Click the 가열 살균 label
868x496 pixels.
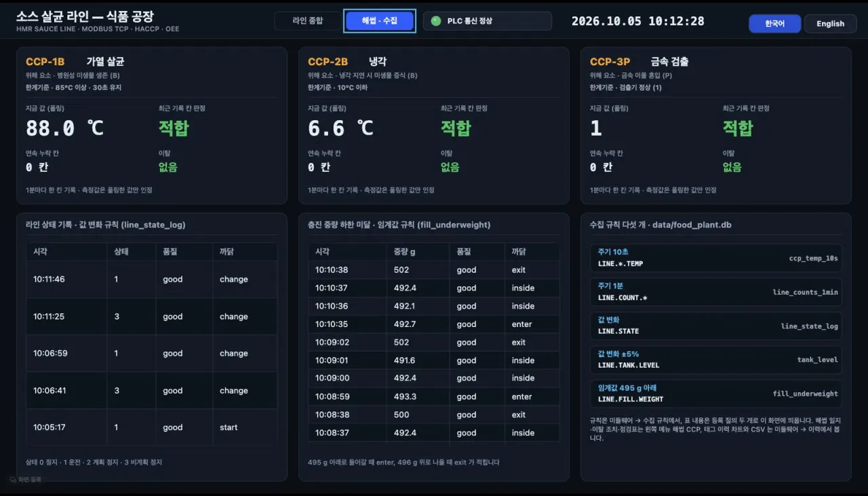click(105, 62)
